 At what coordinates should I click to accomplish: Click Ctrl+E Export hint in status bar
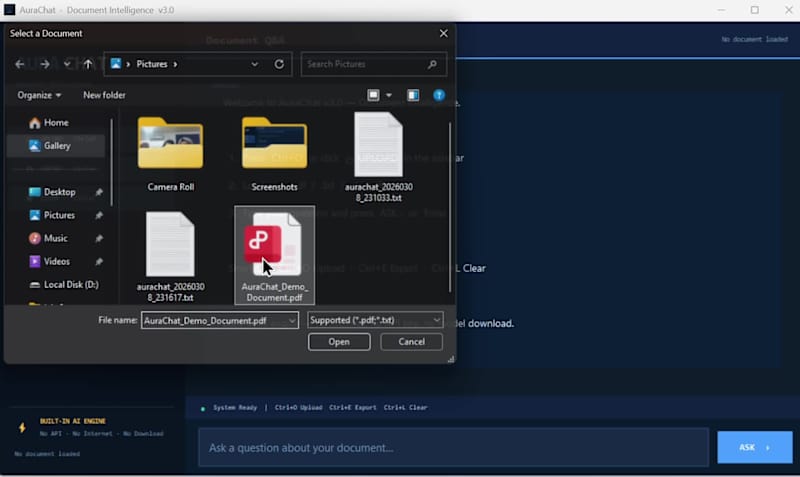pyautogui.click(x=353, y=408)
